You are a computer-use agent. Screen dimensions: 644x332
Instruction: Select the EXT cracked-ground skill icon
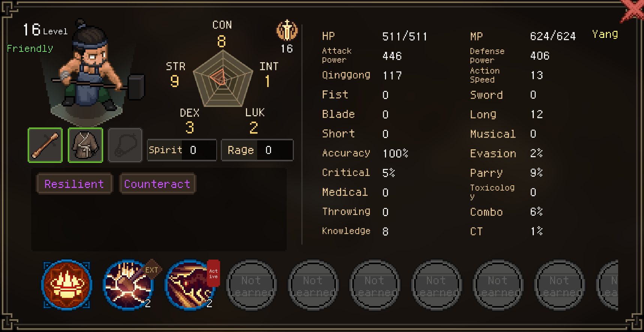point(128,285)
